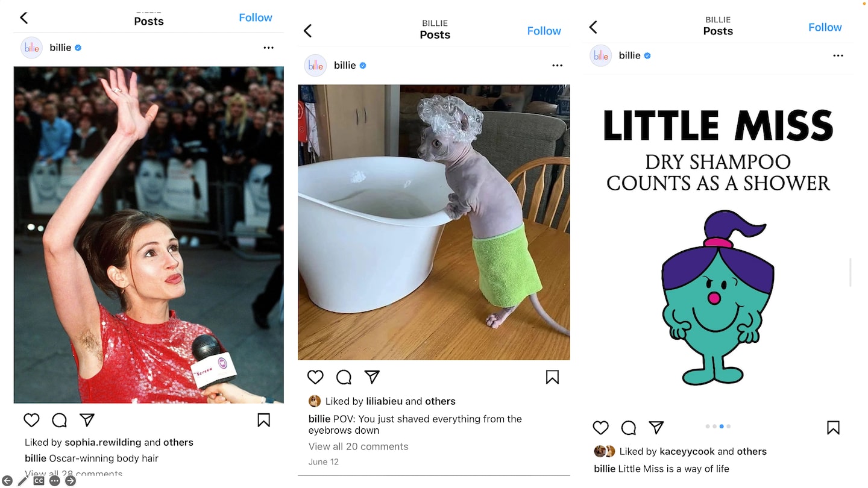Click the pencil annotation tool icon

[x=23, y=481]
